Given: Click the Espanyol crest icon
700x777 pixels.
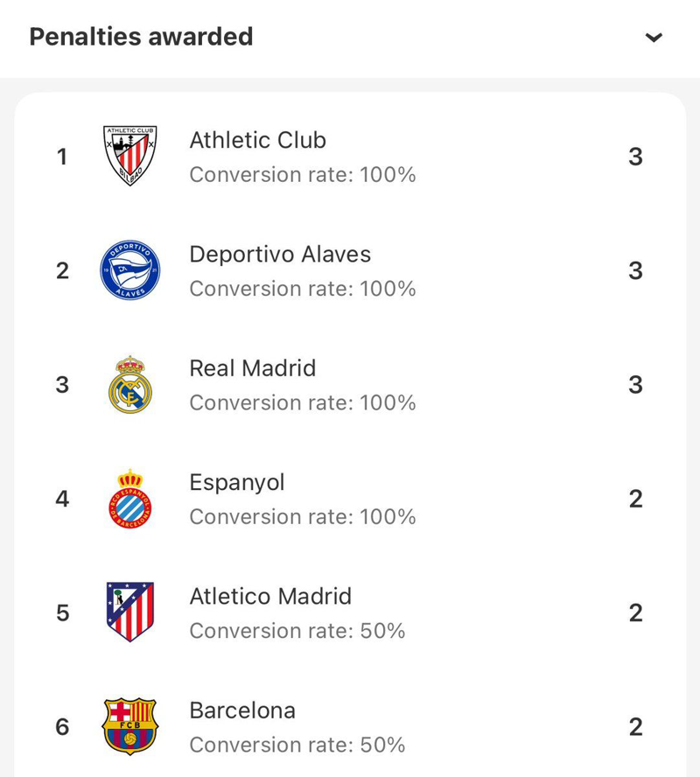Looking at the screenshot, I should coord(130,499).
